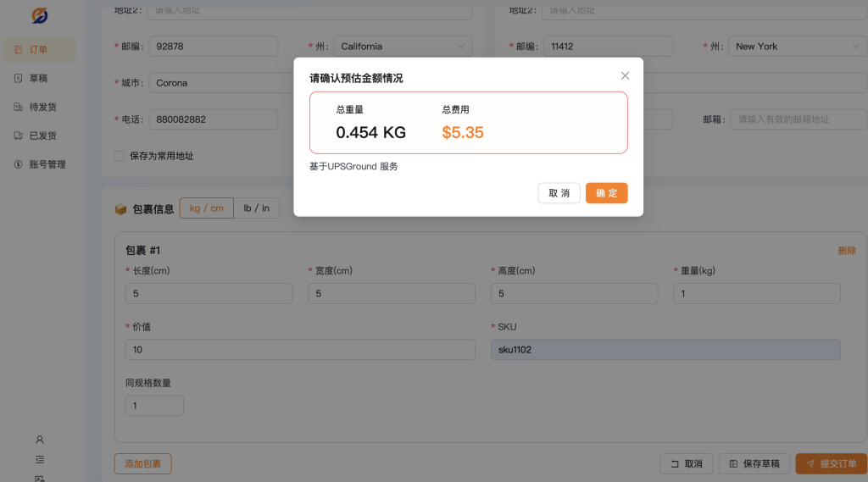Expand the 州 dropdown showing New York
This screenshot has height=482, width=868.
797,47
